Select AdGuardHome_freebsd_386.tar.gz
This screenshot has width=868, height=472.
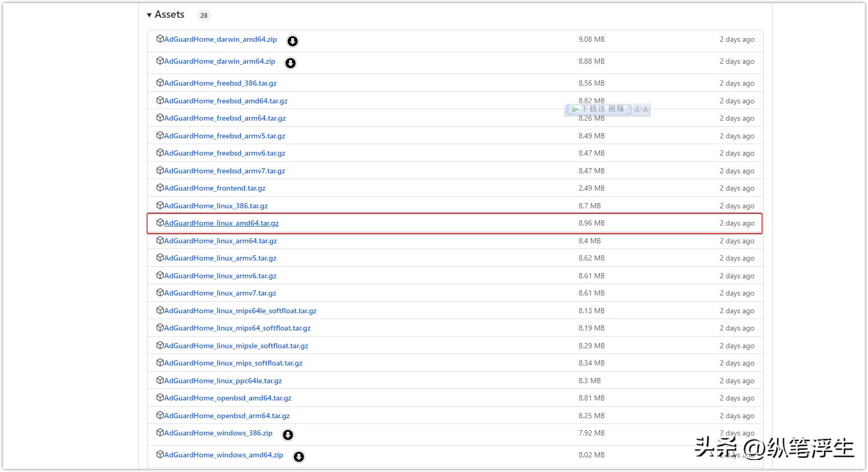(220, 83)
